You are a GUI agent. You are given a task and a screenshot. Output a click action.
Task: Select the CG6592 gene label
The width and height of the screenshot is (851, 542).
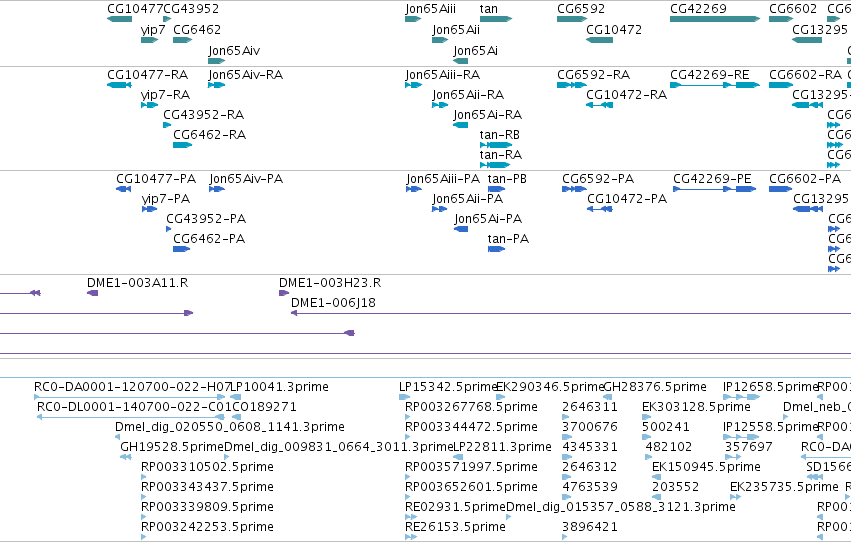(x=581, y=9)
